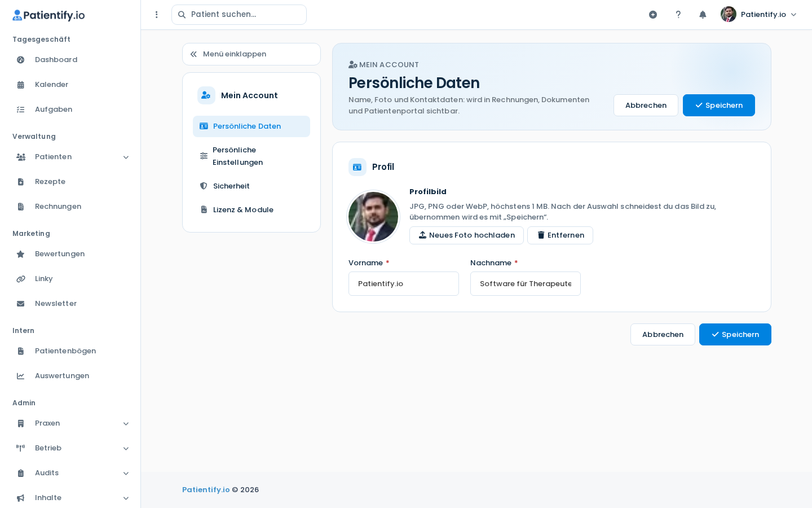This screenshot has height=508, width=812.
Task: Open notifications bell icon
Action: pyautogui.click(x=703, y=15)
